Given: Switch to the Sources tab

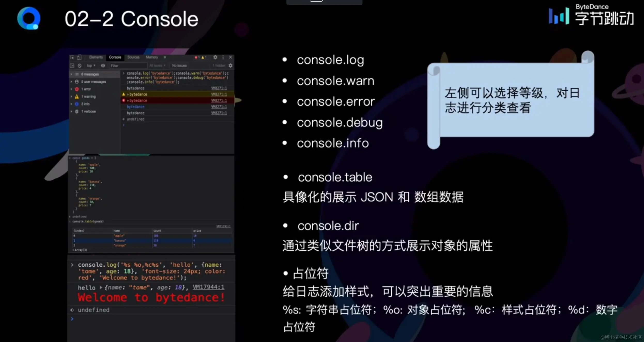Looking at the screenshot, I should (133, 57).
